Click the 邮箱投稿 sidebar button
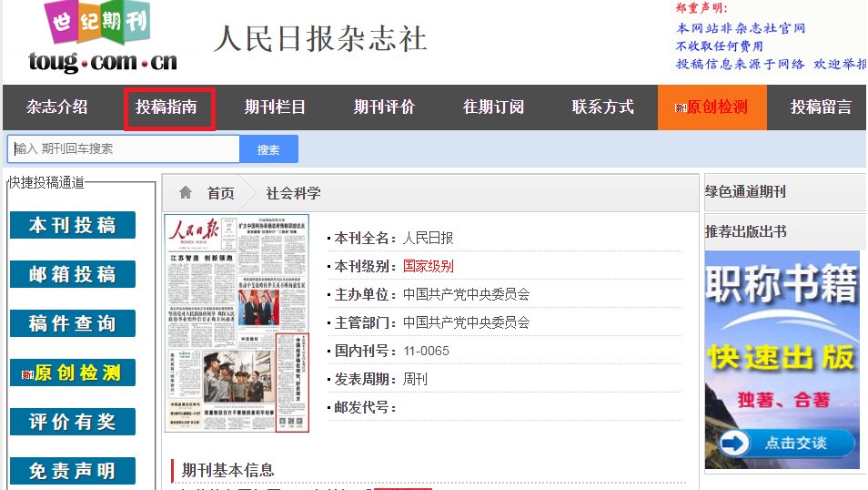The width and height of the screenshot is (868, 490). [x=73, y=274]
